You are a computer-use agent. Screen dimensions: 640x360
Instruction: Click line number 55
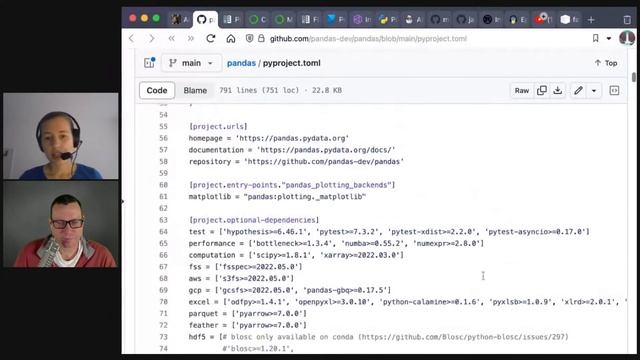pyautogui.click(x=163, y=127)
